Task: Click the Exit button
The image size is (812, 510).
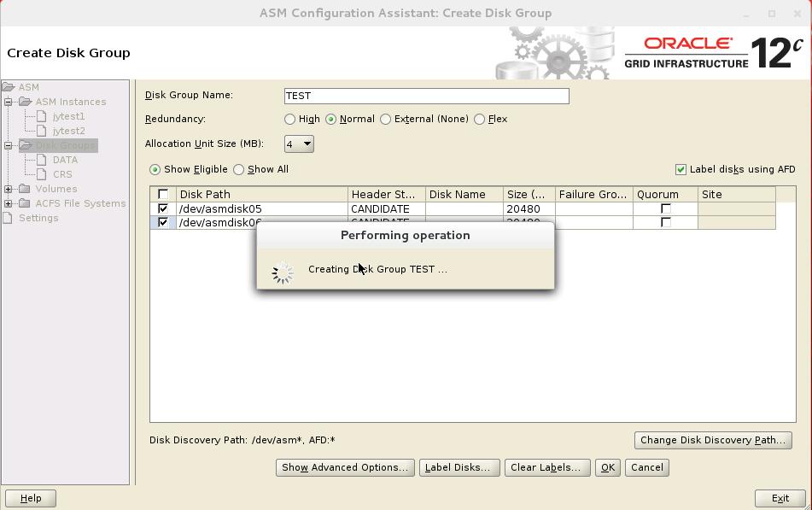Action: click(x=780, y=498)
